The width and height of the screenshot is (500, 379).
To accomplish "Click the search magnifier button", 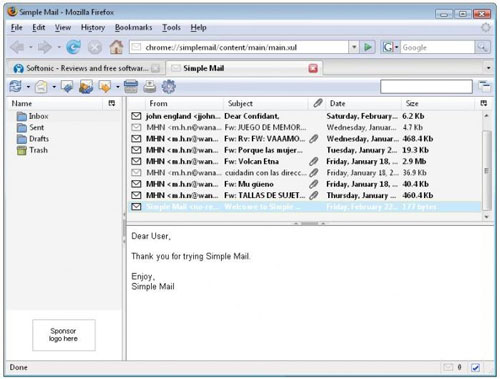I will pyautogui.click(x=482, y=47).
